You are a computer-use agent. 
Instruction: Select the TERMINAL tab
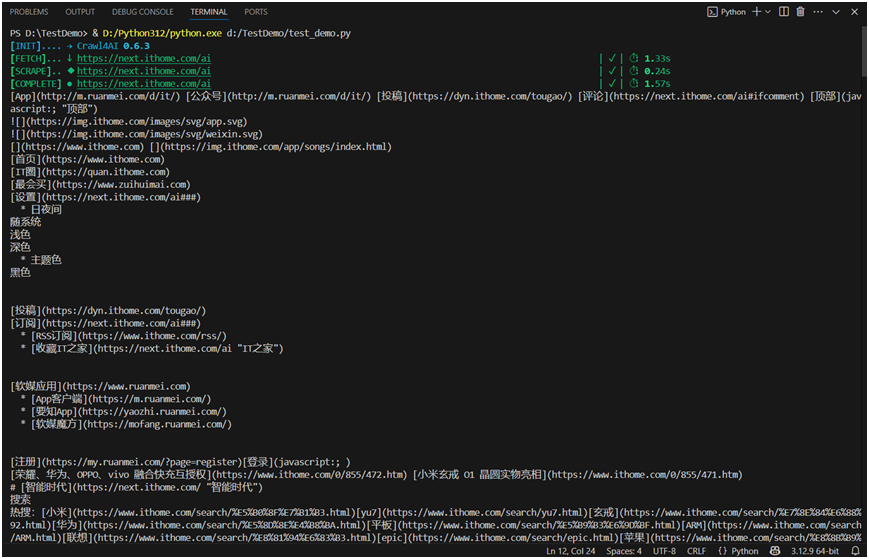pos(208,12)
